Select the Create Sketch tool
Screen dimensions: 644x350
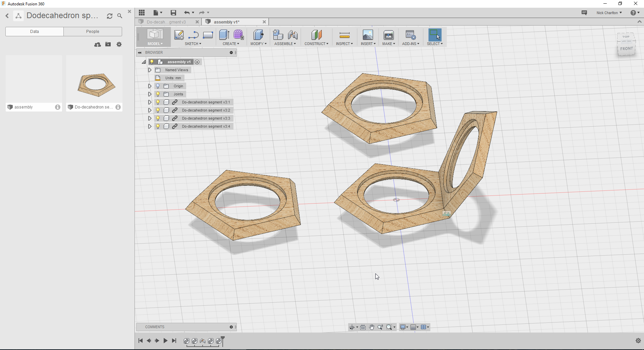(x=179, y=35)
